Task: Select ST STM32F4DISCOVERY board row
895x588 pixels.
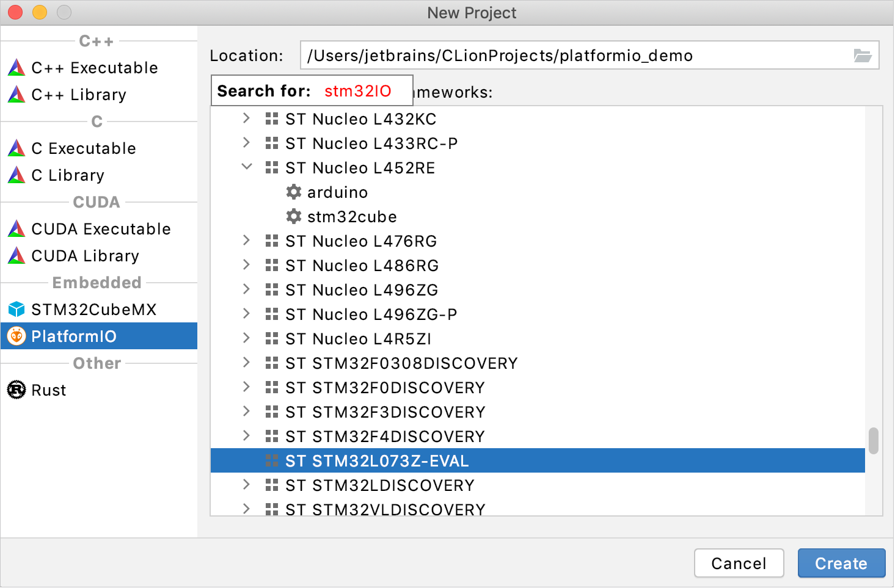Action: point(538,436)
